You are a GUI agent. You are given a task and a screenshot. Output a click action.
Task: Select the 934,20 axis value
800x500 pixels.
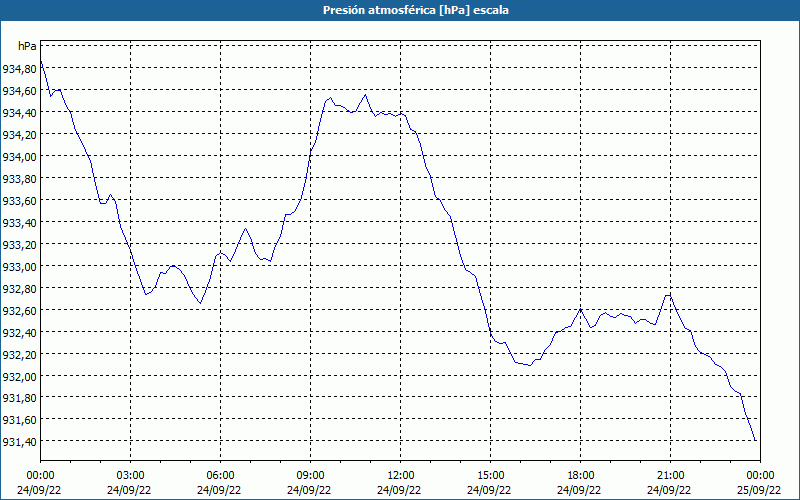[x=19, y=134]
